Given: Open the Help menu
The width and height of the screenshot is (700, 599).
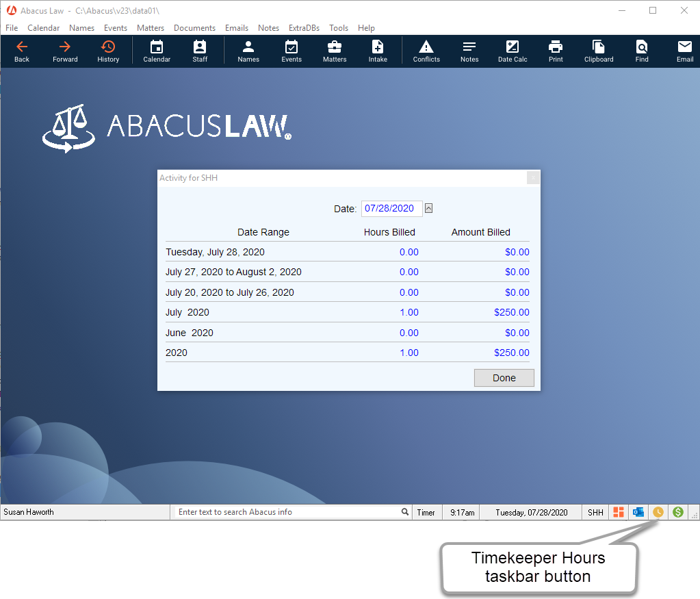Looking at the screenshot, I should click(x=366, y=27).
